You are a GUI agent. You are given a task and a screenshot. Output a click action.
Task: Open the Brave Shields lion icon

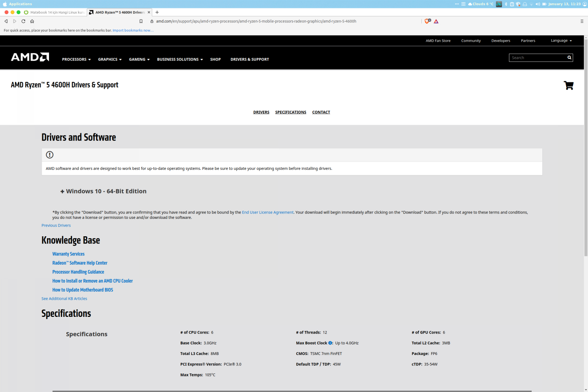(x=428, y=21)
